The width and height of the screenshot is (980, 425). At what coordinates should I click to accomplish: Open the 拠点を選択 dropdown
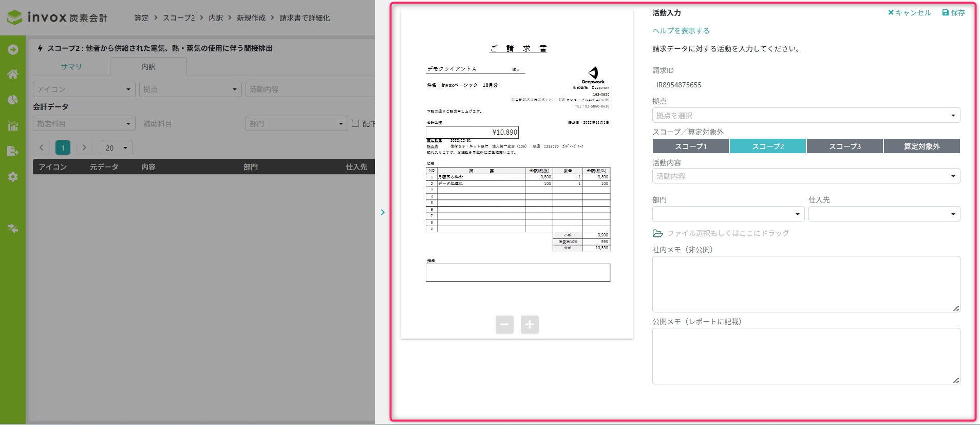point(805,116)
